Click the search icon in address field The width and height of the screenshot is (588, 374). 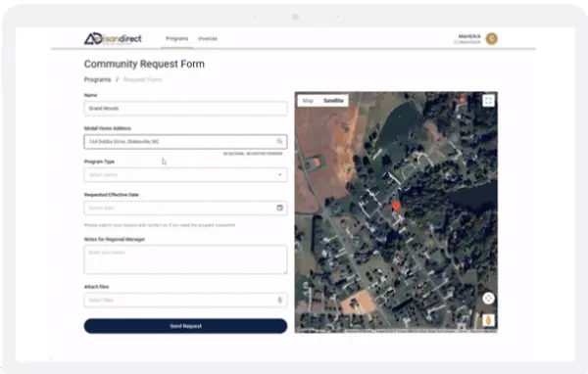coord(279,141)
